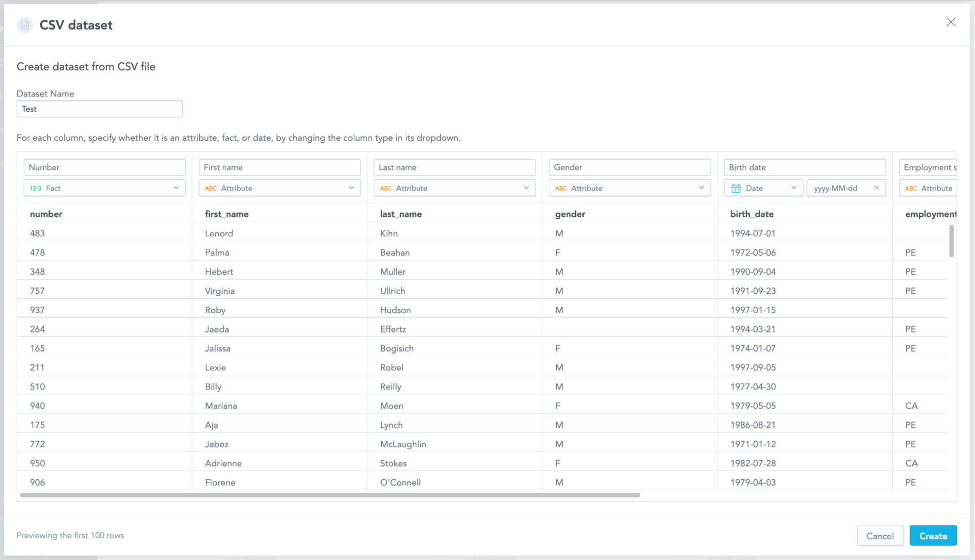Click the ABC icon in the Last name type selector
Image resolution: width=975 pixels, height=560 pixels.
click(386, 188)
